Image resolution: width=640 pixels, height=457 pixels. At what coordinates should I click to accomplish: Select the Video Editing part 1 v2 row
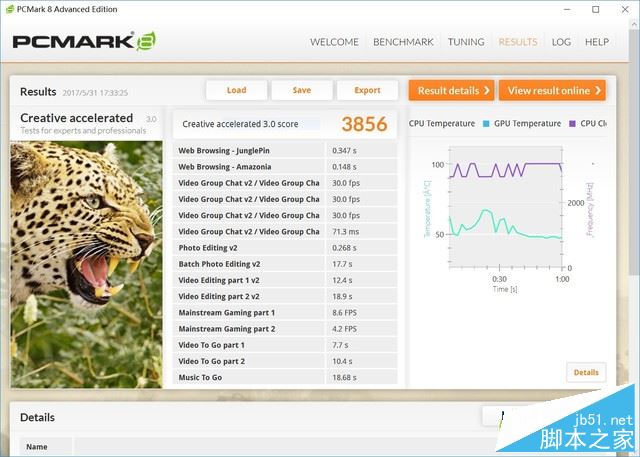tap(285, 280)
